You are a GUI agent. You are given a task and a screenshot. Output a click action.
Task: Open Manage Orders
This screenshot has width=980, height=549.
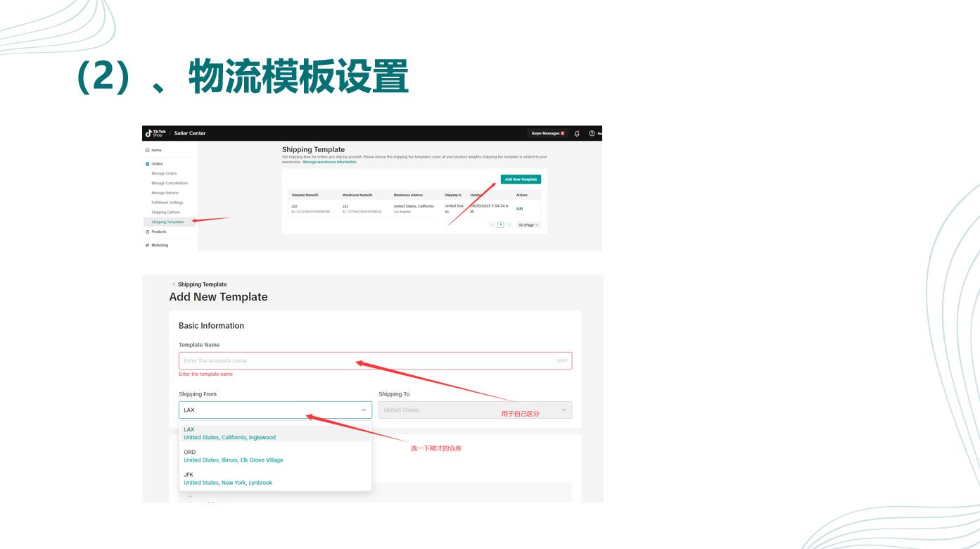click(164, 173)
